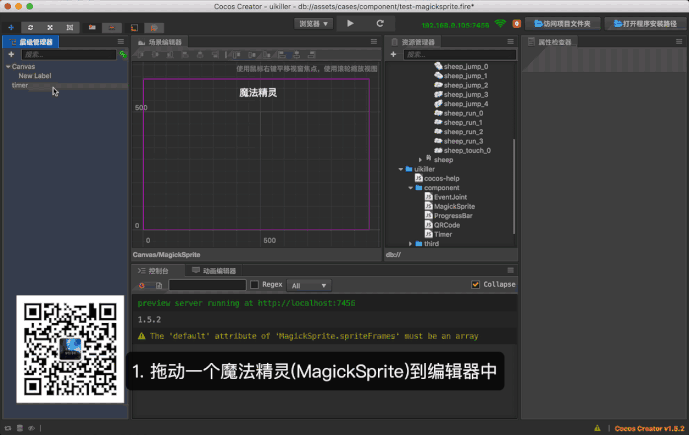The image size is (689, 435).
Task: Open the program install path button
Action: [645, 24]
